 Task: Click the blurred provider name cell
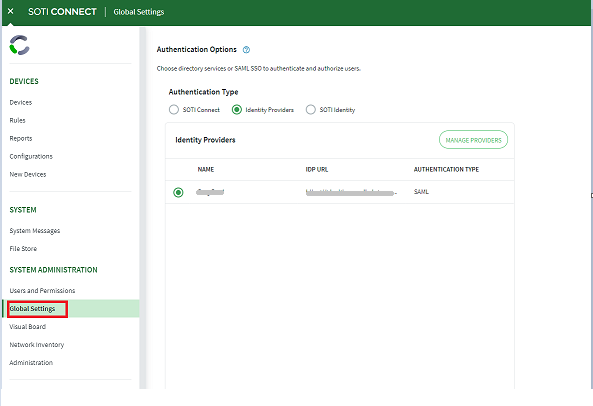point(210,192)
